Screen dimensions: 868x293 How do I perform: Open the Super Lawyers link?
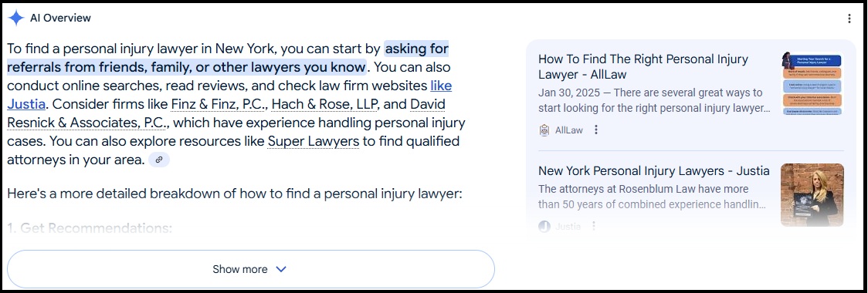314,142
